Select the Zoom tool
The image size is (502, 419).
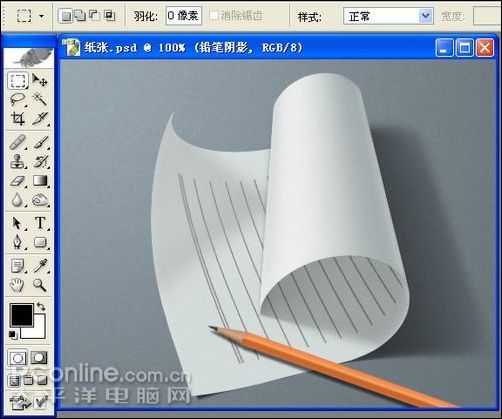tap(40, 285)
